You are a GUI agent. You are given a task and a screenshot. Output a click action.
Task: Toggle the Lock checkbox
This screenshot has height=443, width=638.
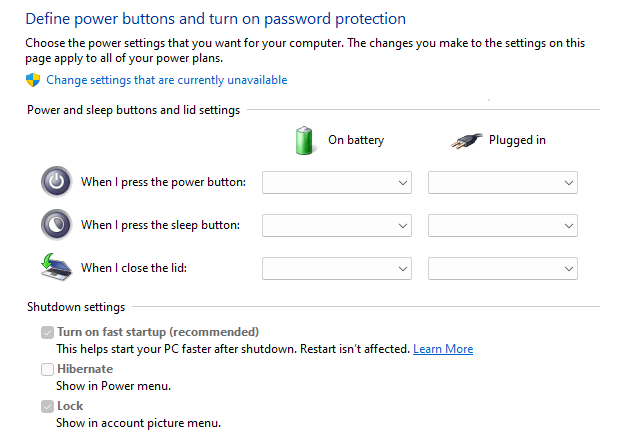[x=47, y=406]
